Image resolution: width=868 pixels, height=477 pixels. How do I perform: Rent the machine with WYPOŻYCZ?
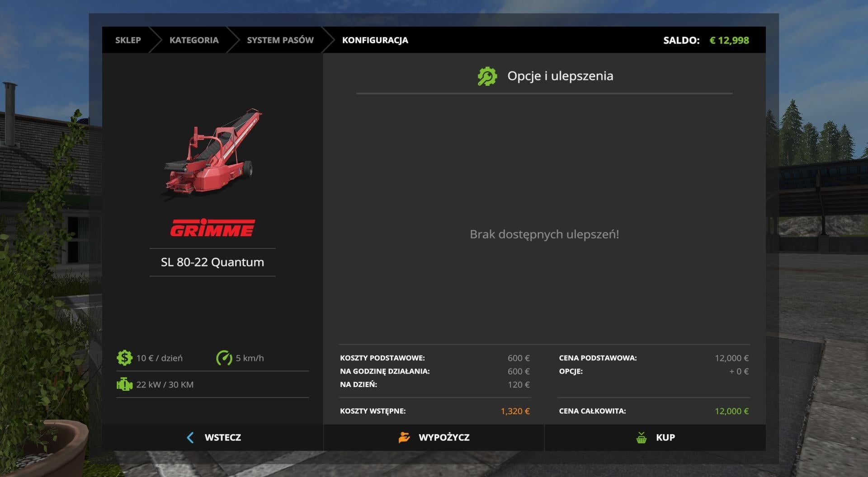tap(434, 437)
